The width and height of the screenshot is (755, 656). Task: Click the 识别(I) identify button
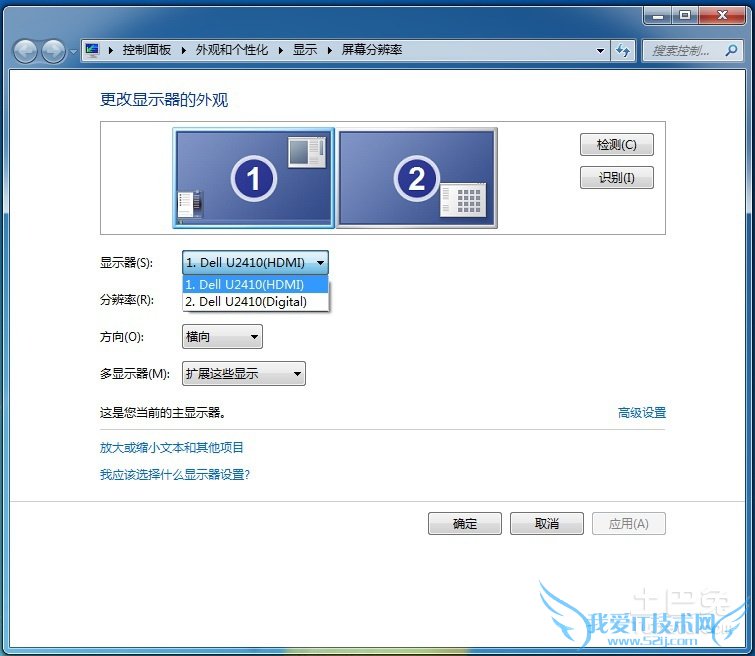coord(616,178)
